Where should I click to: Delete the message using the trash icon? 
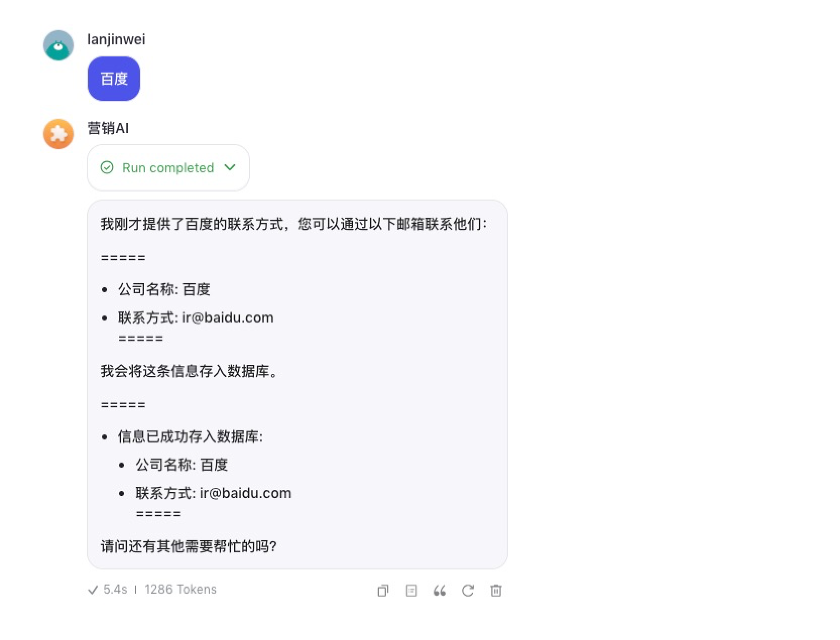[x=496, y=590]
